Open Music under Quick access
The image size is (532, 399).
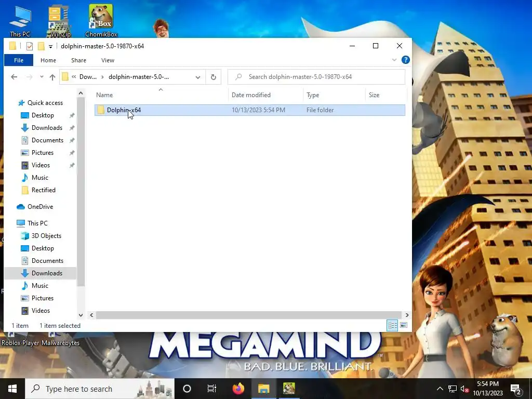click(39, 178)
